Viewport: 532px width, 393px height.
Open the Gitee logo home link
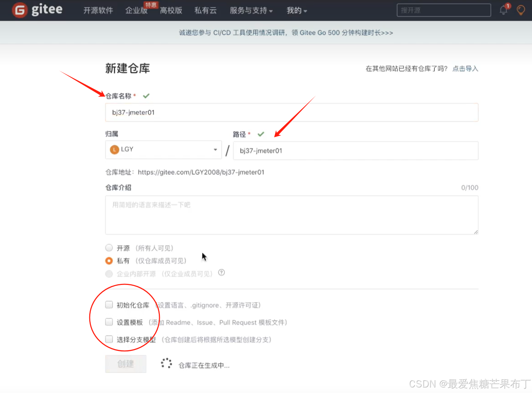[x=38, y=10]
